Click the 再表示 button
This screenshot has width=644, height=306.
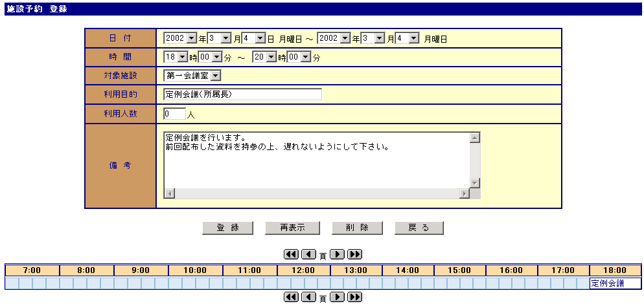[292, 228]
